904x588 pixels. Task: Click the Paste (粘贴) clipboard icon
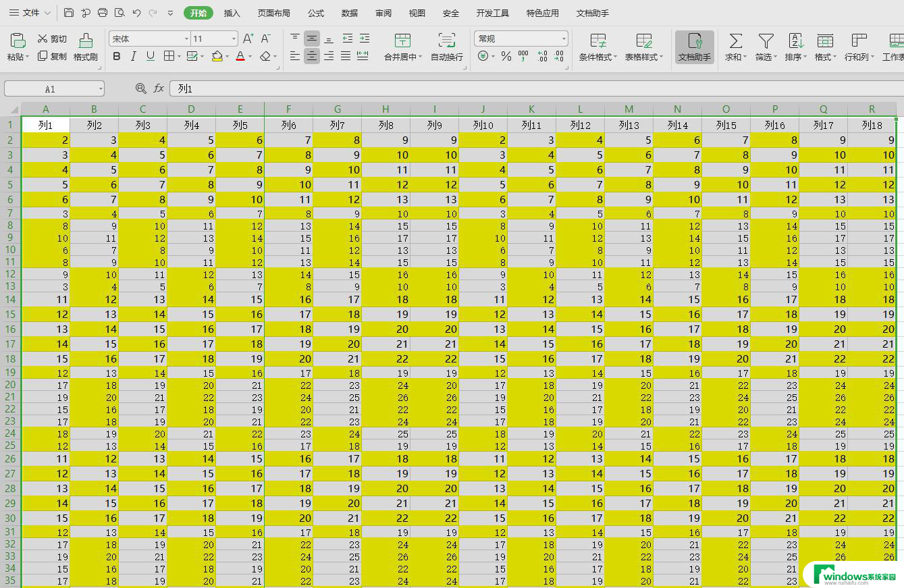click(18, 40)
